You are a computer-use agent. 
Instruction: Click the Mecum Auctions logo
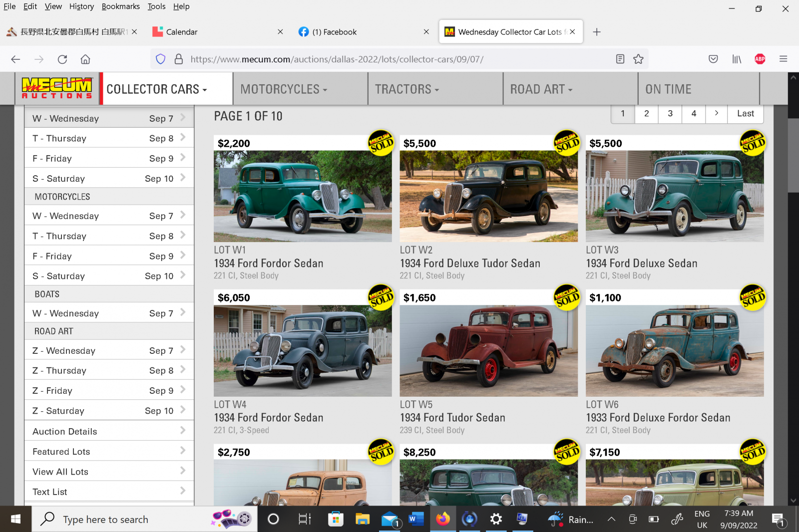57,88
